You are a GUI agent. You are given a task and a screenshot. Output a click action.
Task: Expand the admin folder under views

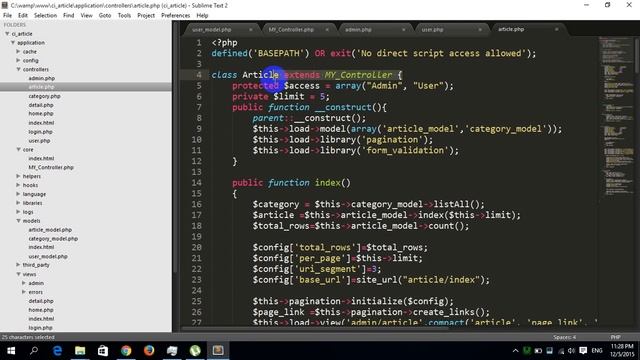point(24,283)
